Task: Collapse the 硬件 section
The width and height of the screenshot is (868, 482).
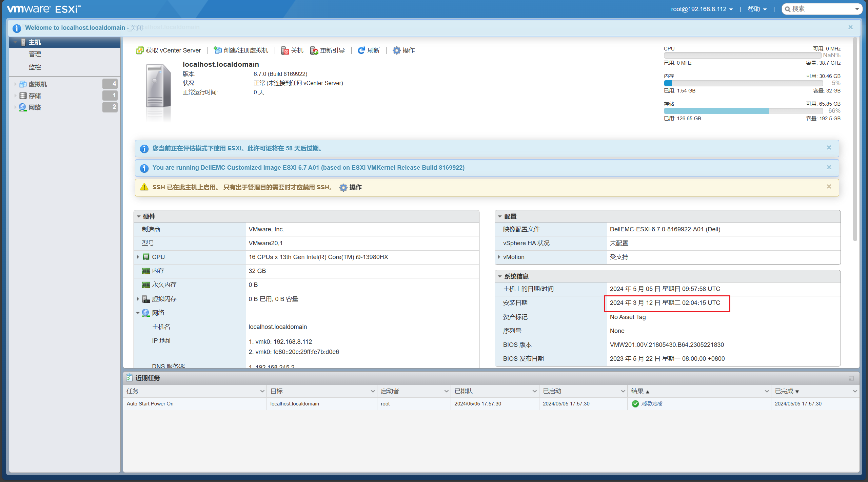Action: pyautogui.click(x=139, y=216)
